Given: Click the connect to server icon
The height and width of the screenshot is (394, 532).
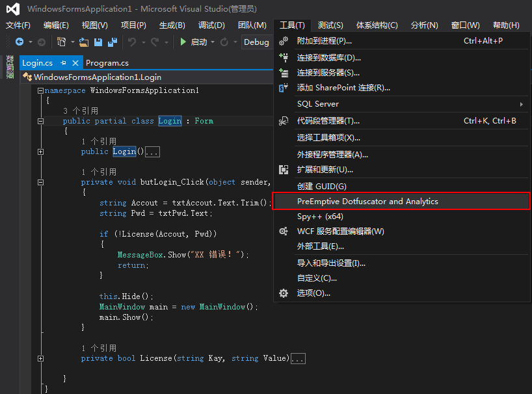Looking at the screenshot, I should 284,73.
